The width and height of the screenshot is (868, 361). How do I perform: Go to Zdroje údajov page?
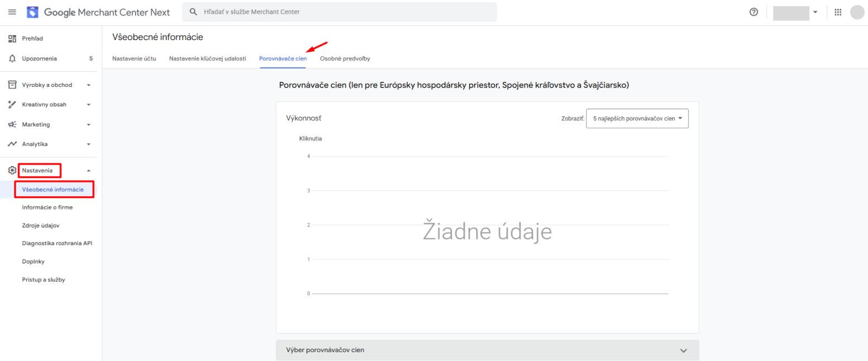coord(41,226)
